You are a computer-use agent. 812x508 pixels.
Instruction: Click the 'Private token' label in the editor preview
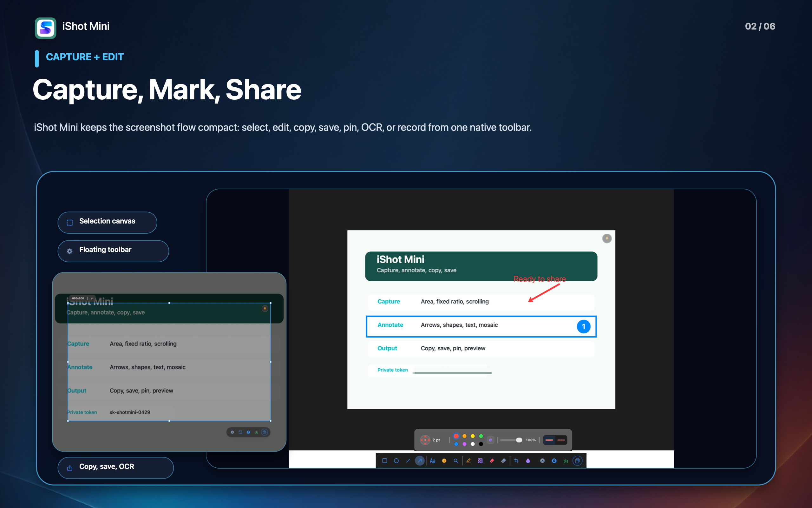point(393,370)
